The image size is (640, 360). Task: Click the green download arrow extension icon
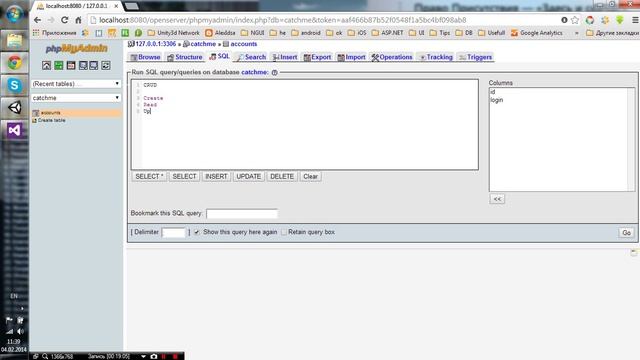pyautogui.click(x=620, y=20)
